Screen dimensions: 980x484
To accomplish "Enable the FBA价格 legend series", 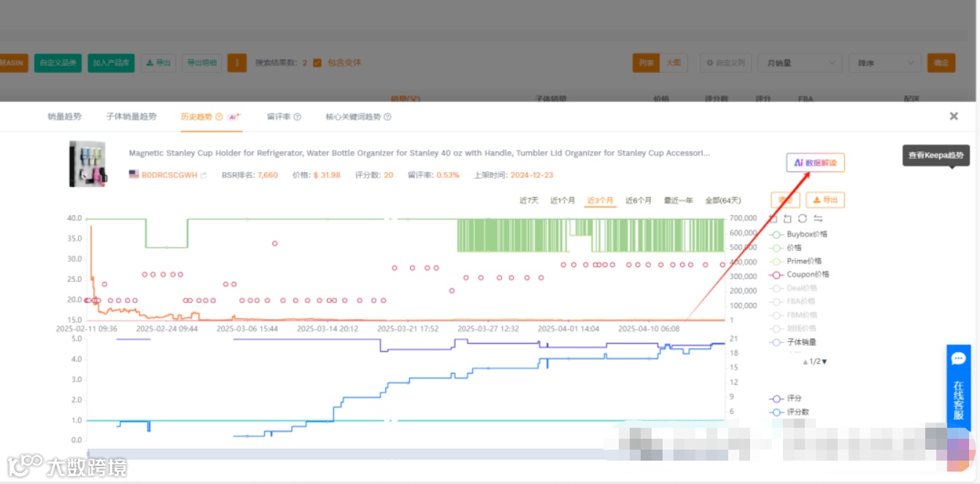I will 792,301.
